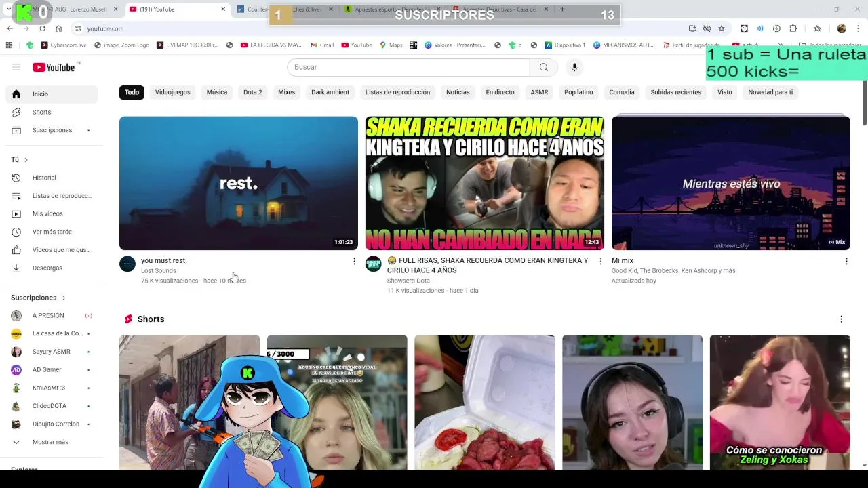
Task: Expand the Suscripciones section header
Action: tap(38, 298)
